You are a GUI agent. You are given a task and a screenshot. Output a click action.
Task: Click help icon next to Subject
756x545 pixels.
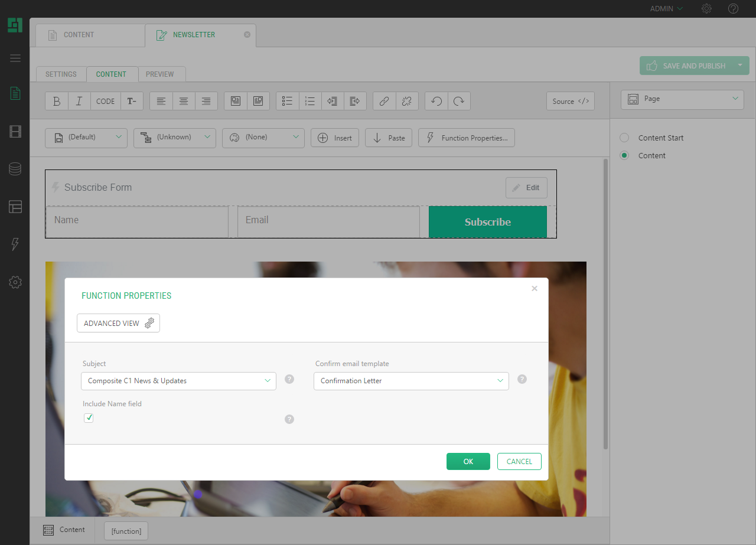pyautogui.click(x=289, y=379)
